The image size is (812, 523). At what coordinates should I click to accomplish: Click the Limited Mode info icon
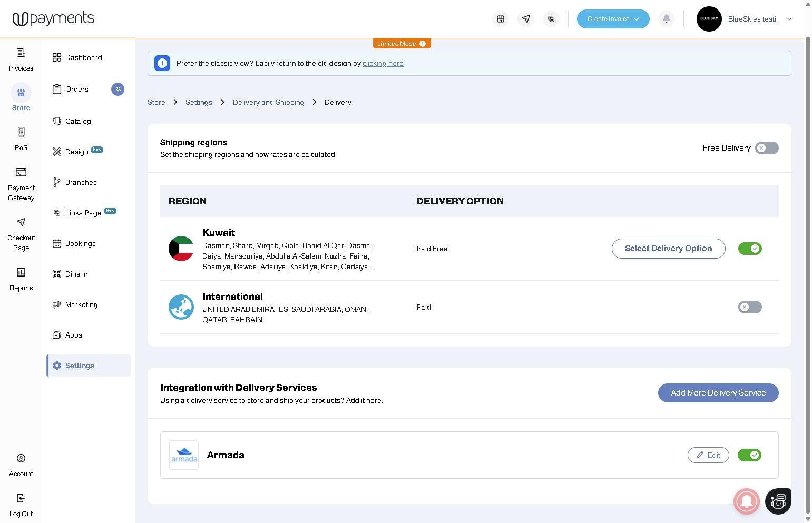[x=423, y=44]
